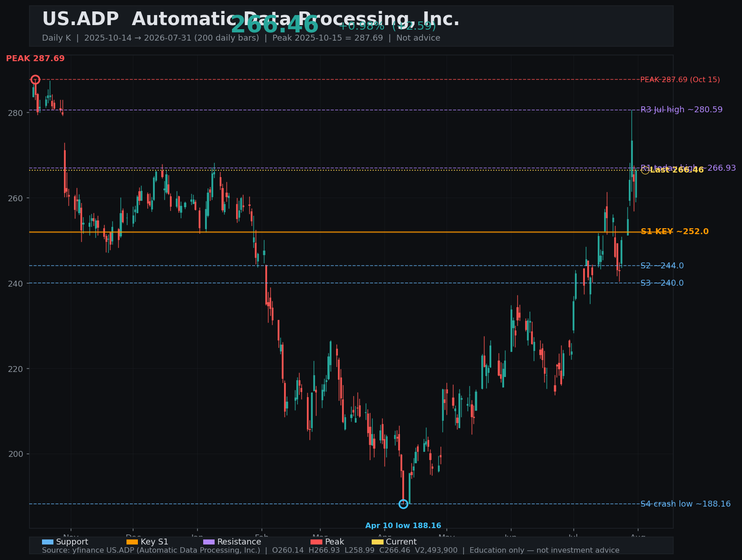
Task: Click the y-axis tick label 220
Action: [16, 368]
